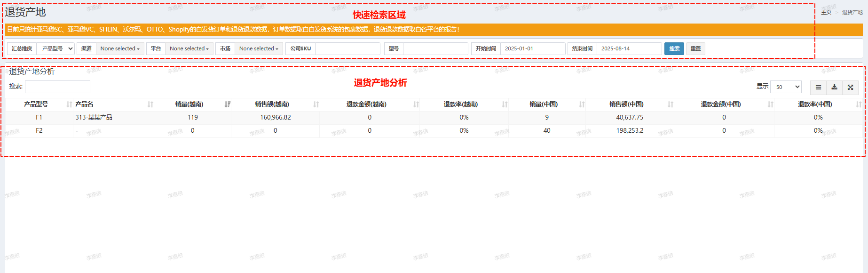The image size is (868, 273).
Task: Sort by 销售额(越南) column header
Action: click(x=316, y=104)
